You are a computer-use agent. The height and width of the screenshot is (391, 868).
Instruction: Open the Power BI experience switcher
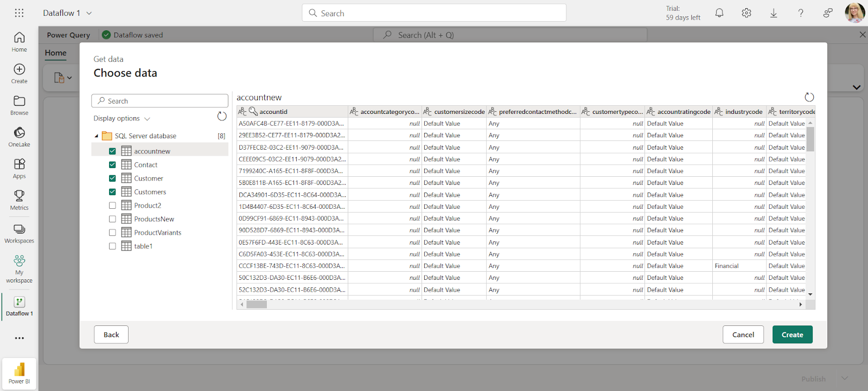(19, 373)
